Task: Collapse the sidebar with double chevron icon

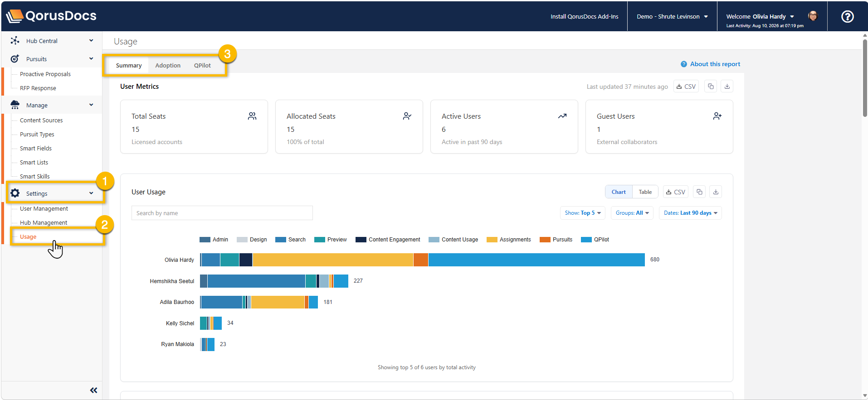Action: [x=93, y=390]
